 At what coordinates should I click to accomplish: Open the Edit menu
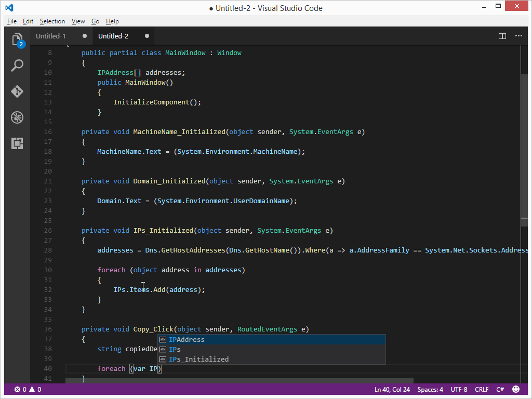[x=28, y=21]
